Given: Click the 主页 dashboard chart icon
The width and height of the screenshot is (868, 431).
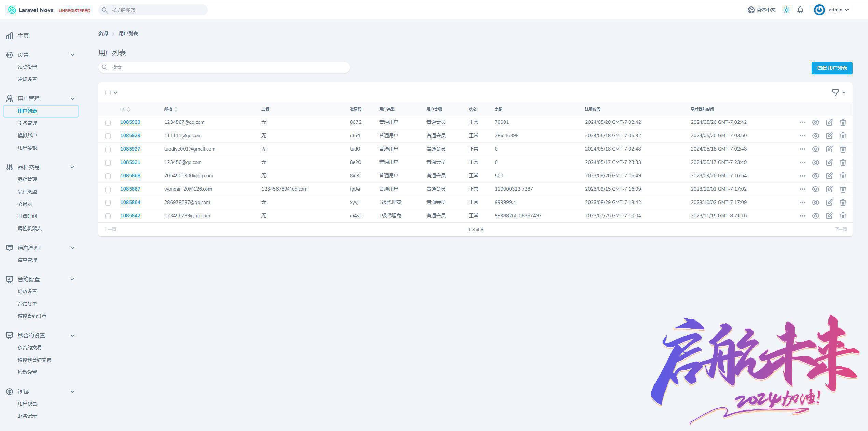Looking at the screenshot, I should (x=10, y=36).
